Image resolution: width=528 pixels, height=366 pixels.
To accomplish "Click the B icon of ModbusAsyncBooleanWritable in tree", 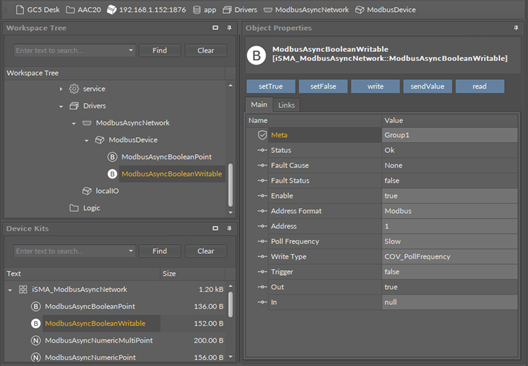I will point(112,174).
